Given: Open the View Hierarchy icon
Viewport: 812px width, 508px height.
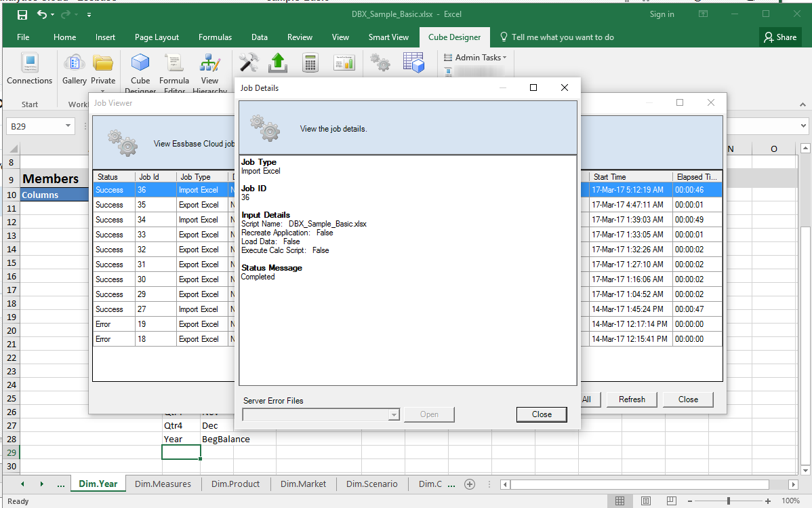Looking at the screenshot, I should tap(209, 63).
